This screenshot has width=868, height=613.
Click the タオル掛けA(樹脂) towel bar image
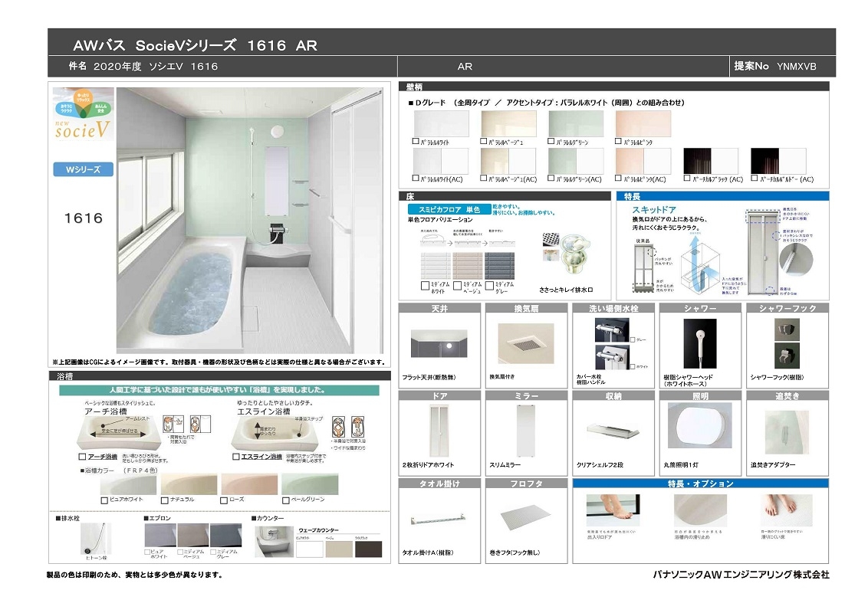pos(439,520)
